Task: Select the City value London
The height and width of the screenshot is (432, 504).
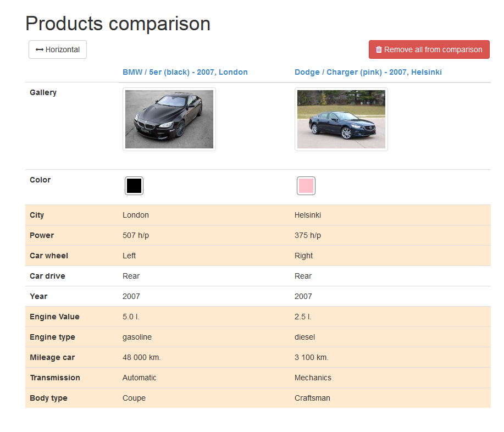Action: tap(136, 215)
